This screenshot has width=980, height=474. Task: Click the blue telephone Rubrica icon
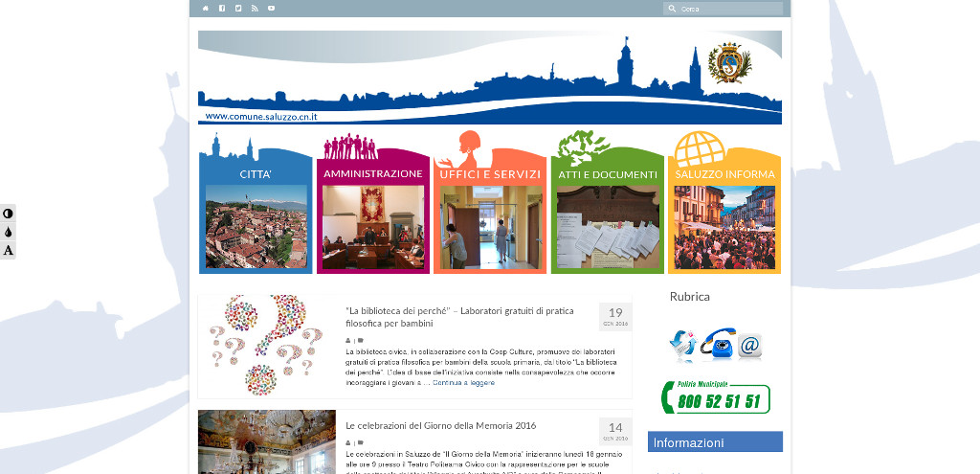[718, 343]
